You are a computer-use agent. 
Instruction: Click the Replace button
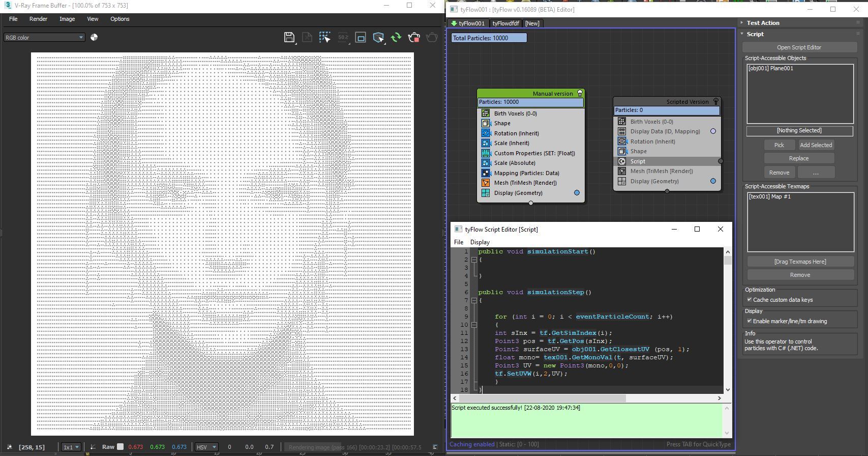pyautogui.click(x=799, y=158)
